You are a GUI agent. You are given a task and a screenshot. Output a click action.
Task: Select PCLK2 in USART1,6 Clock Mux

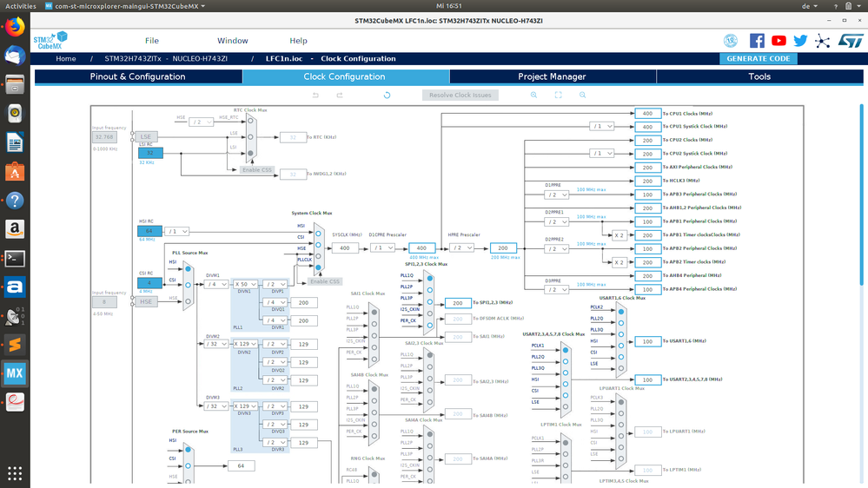[x=621, y=312]
